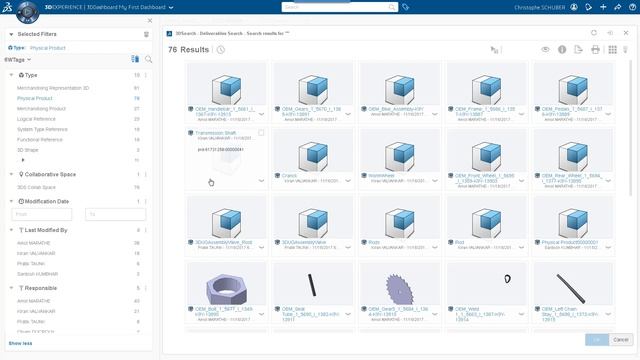Viewport: 640px width, 360px height.
Task: Click the select-all cursor icon in results toolbar
Action: point(494,50)
